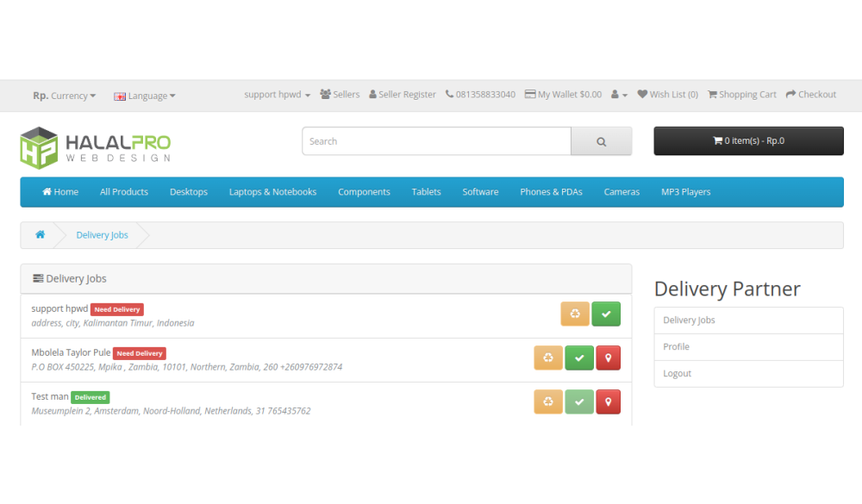Select Laptops & Notebooks menu item
862x504 pixels.
(272, 192)
